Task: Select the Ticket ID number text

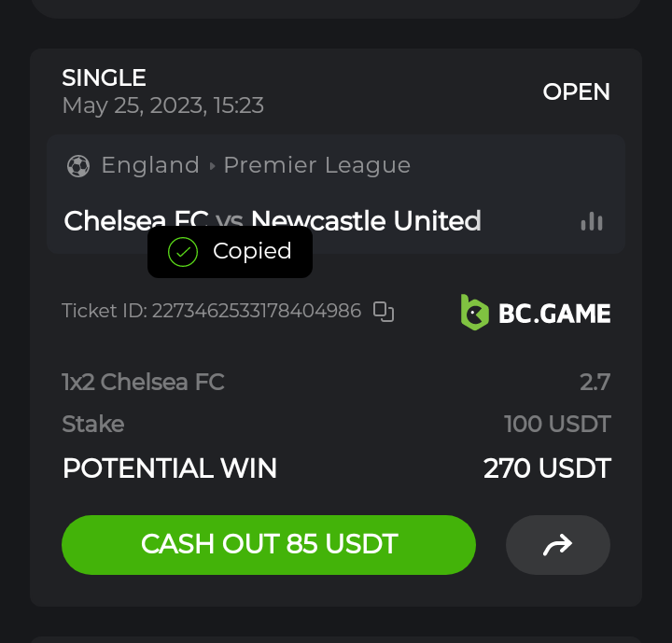Action: (x=256, y=311)
